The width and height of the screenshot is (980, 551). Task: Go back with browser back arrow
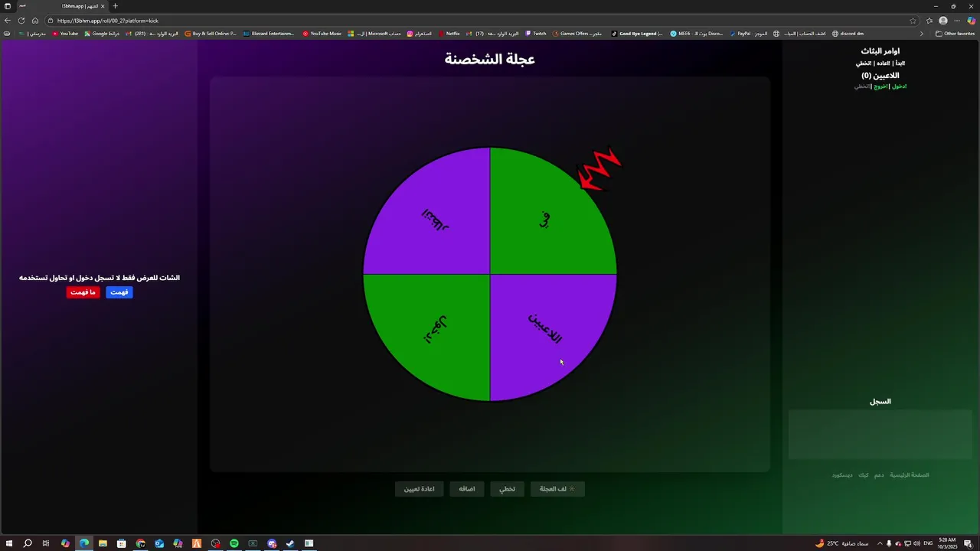pos(8,21)
